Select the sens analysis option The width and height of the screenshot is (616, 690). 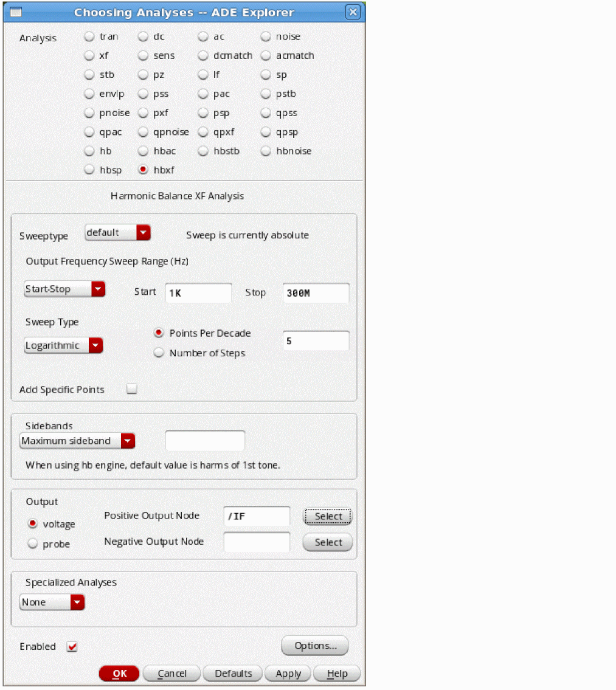tap(143, 55)
